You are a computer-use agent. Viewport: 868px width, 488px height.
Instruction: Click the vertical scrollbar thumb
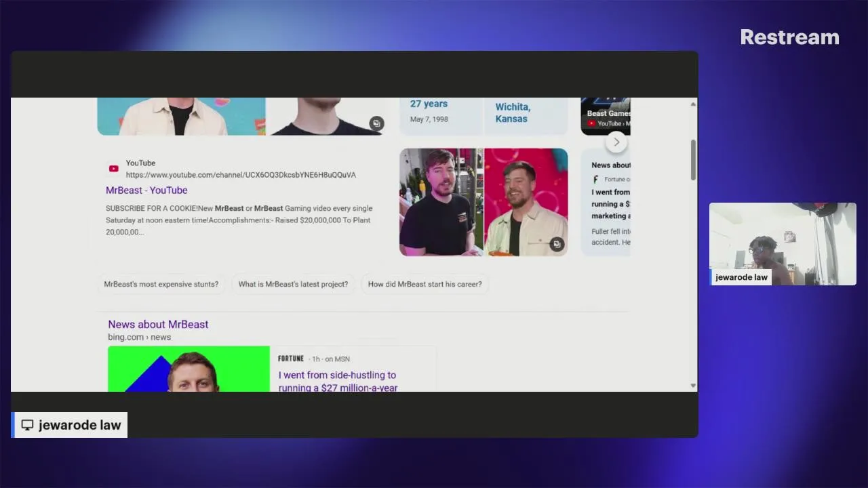(x=692, y=161)
